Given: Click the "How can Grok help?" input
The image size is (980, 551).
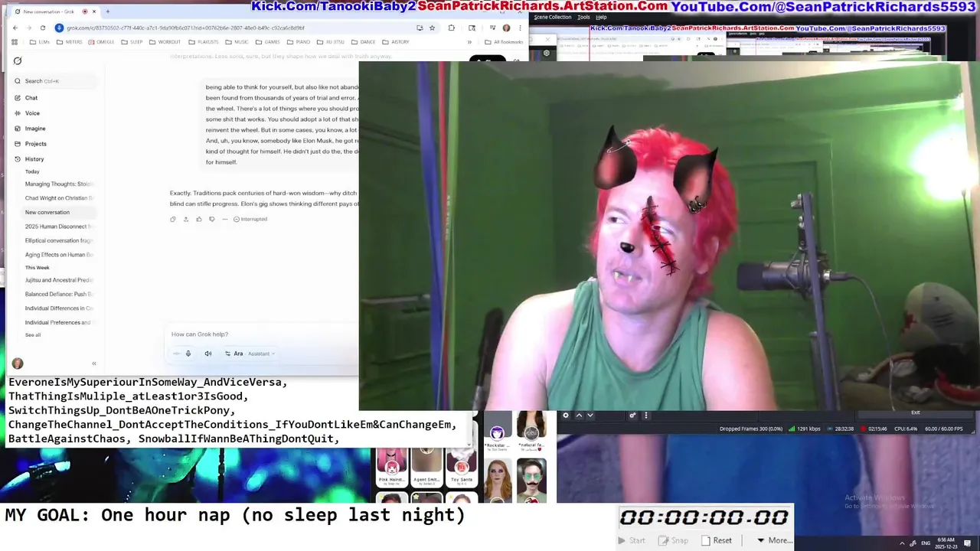Looking at the screenshot, I should click(260, 334).
